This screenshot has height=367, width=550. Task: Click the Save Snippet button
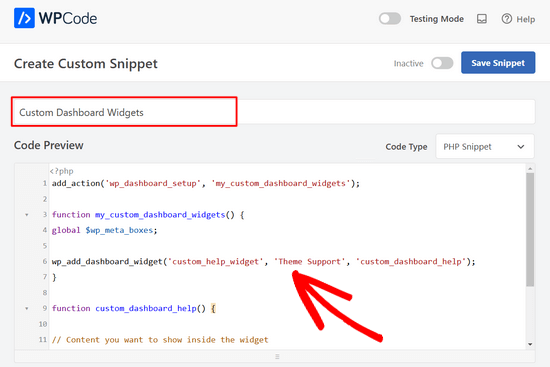pos(498,63)
